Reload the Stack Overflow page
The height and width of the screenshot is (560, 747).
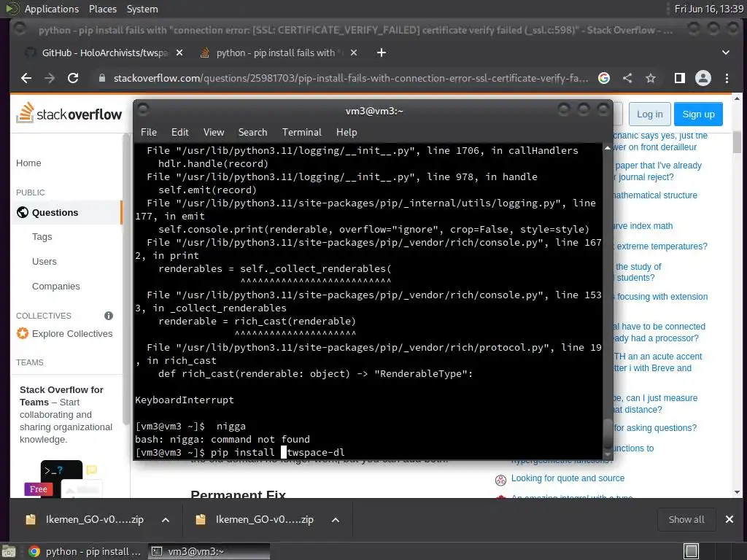pos(73,78)
